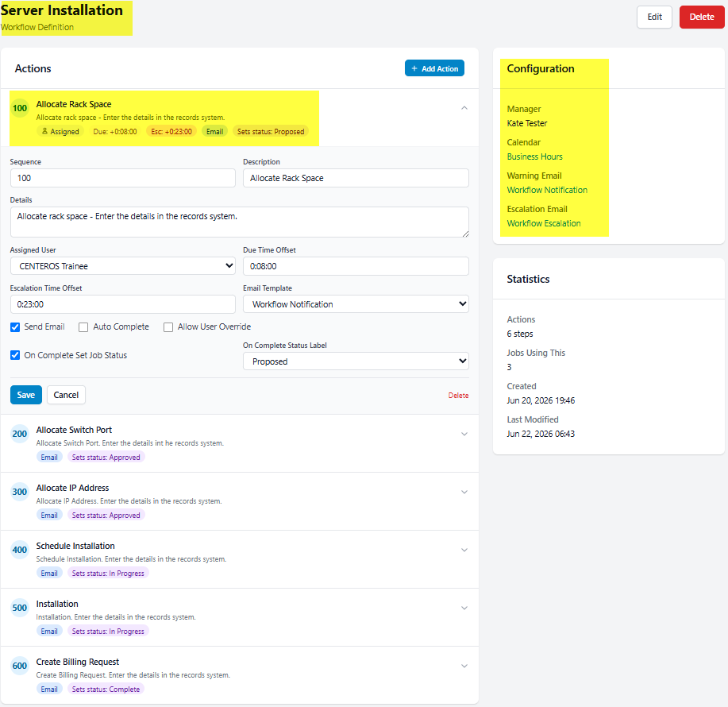Click the 6 steps statistic

tap(520, 334)
